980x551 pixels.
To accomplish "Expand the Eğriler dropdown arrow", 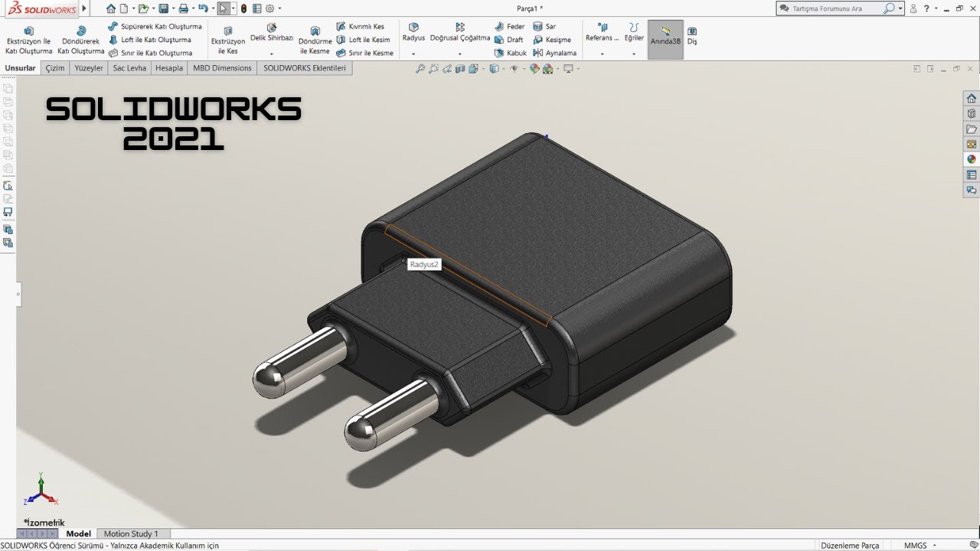I will [634, 54].
